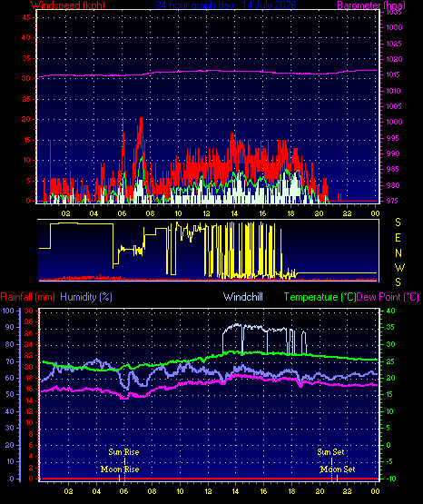Image resolution: width=423 pixels, height=504 pixels.
Task: Click the 'Moon Rise' label
Action: [x=120, y=469]
